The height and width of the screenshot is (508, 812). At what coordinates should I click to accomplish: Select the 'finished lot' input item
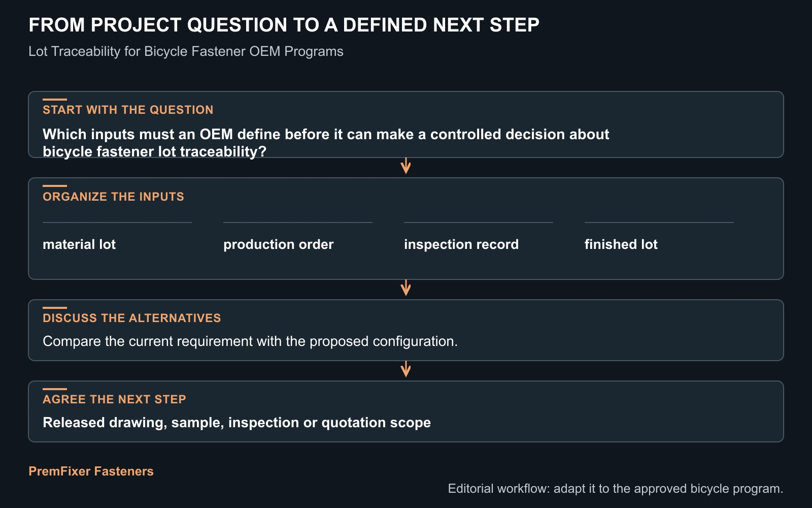[621, 244]
